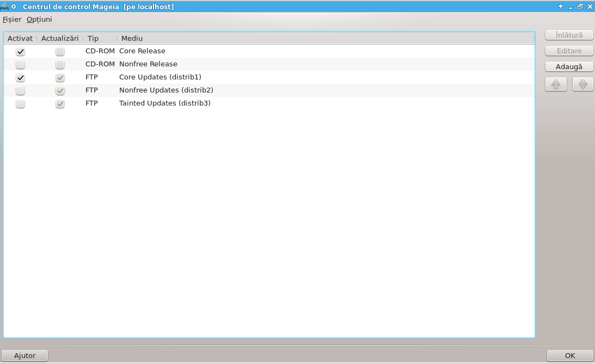
Task: Enable Nonfree Updates (distrib2) medium
Action: tap(21, 91)
